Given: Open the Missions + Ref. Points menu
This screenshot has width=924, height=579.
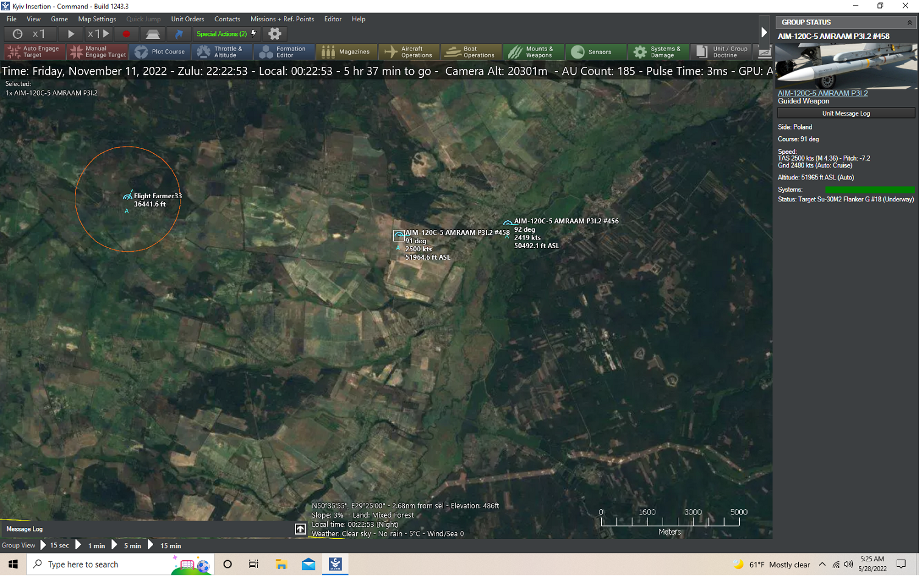Looking at the screenshot, I should pos(282,19).
